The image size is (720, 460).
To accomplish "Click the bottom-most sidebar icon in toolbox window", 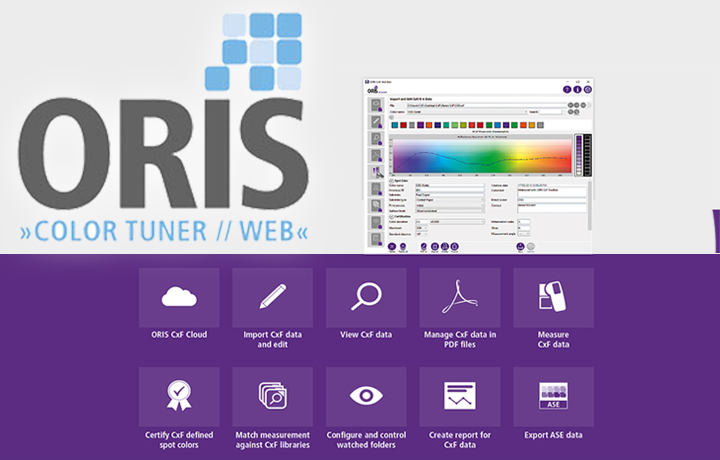I will click(376, 239).
